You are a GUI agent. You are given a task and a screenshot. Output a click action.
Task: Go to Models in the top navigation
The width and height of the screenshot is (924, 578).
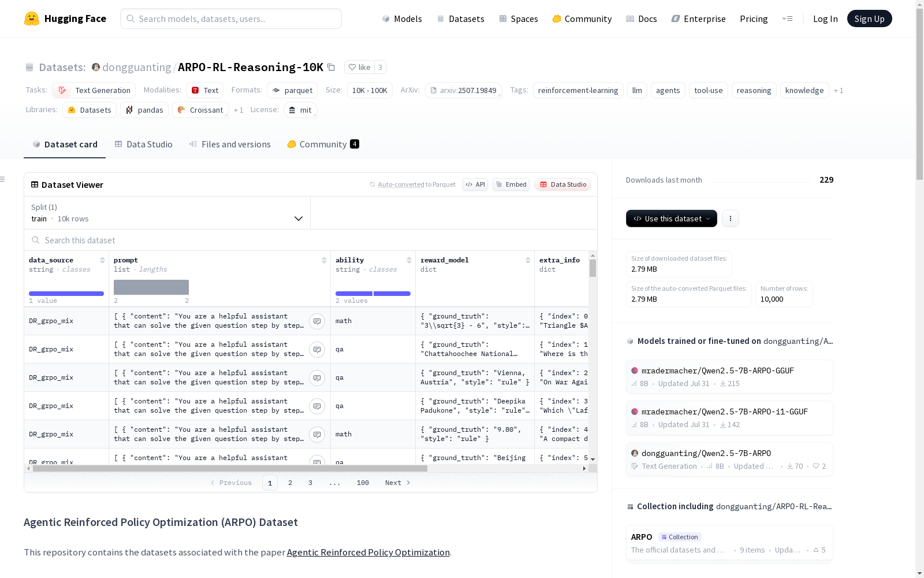pos(402,18)
